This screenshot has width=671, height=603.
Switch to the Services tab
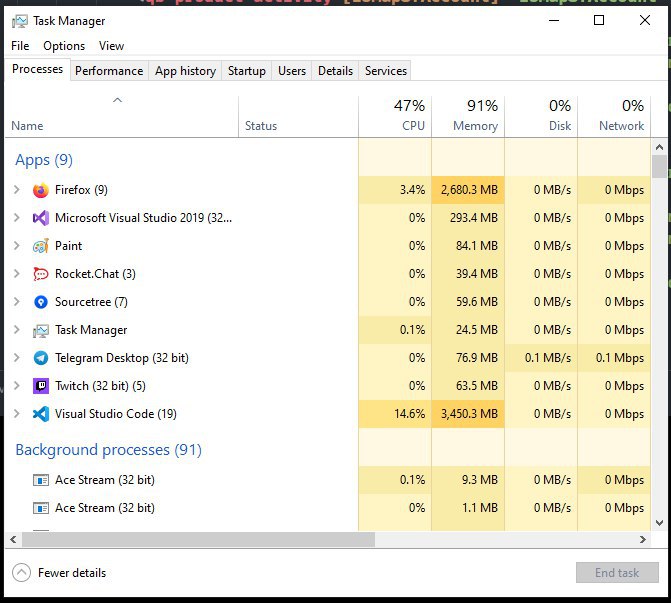click(386, 71)
